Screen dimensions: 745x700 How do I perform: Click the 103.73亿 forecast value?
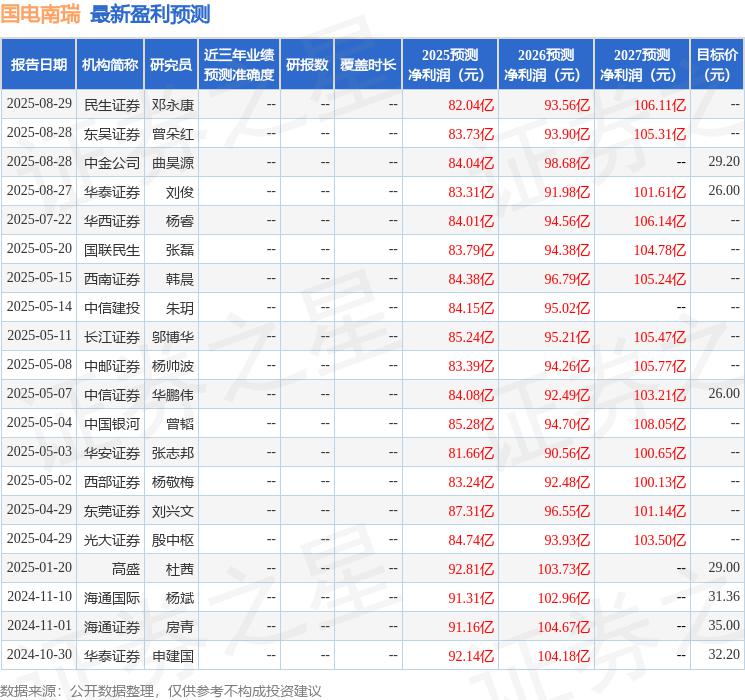click(x=564, y=569)
